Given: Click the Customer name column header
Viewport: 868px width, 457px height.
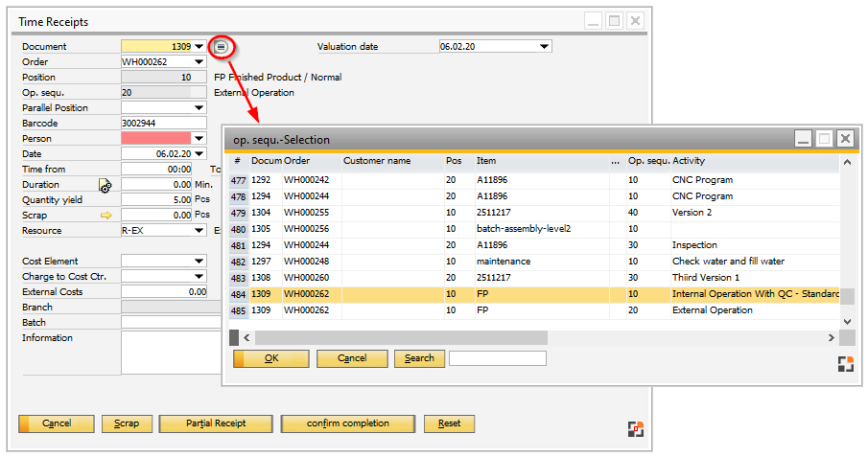Looking at the screenshot, I should [376, 161].
